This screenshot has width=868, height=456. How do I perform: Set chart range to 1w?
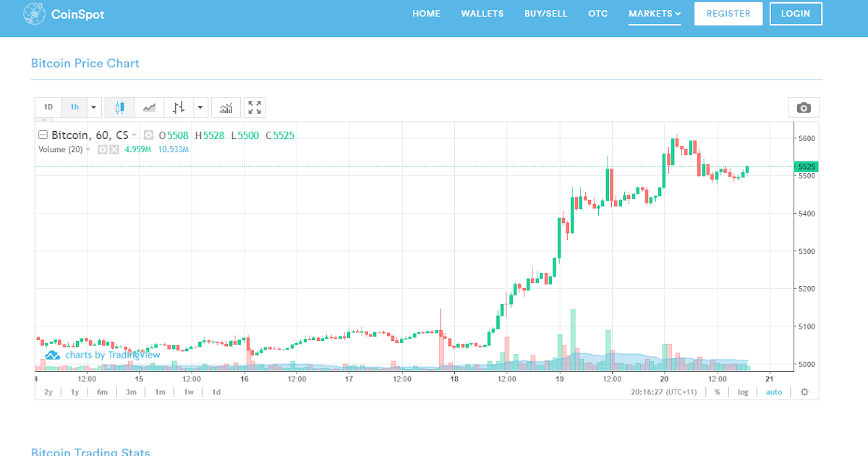(x=189, y=392)
